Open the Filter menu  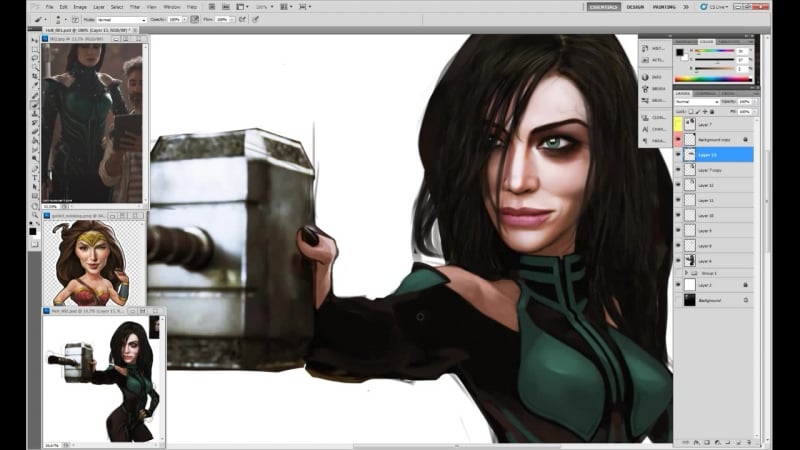click(x=135, y=7)
